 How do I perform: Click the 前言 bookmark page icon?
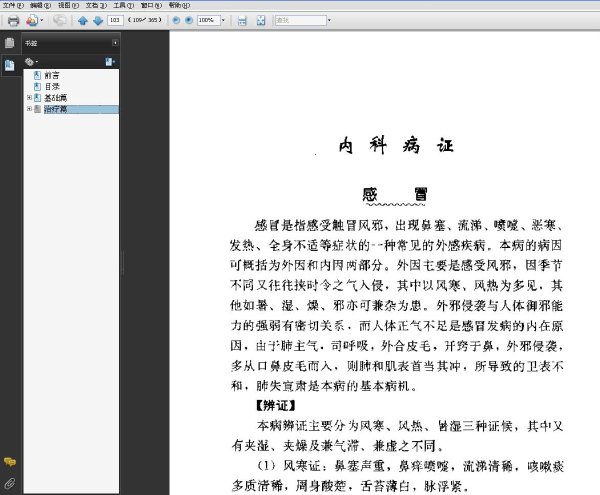point(37,75)
